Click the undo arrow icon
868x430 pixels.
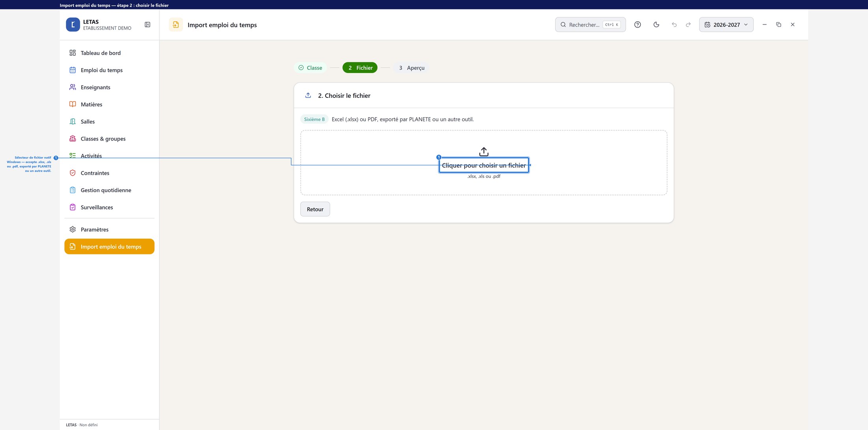tap(674, 24)
